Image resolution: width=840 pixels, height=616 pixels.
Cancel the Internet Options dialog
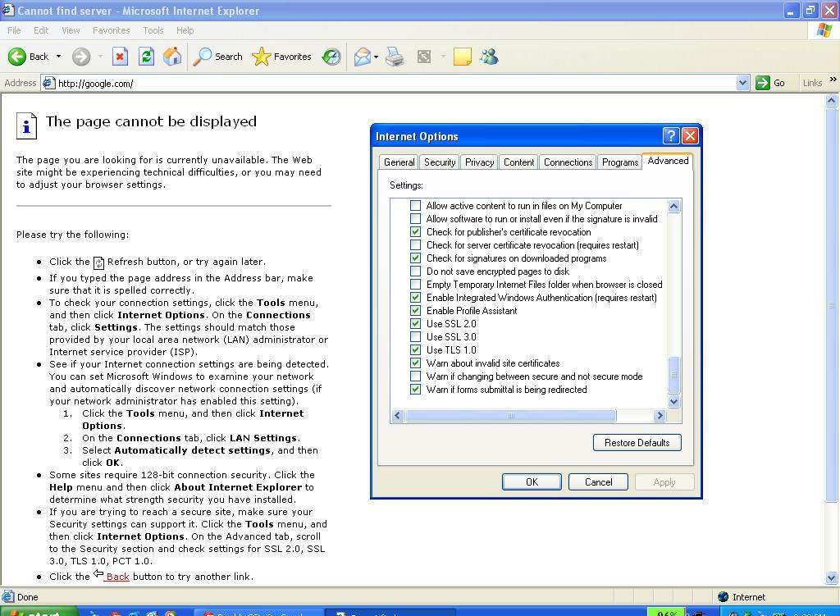(598, 482)
